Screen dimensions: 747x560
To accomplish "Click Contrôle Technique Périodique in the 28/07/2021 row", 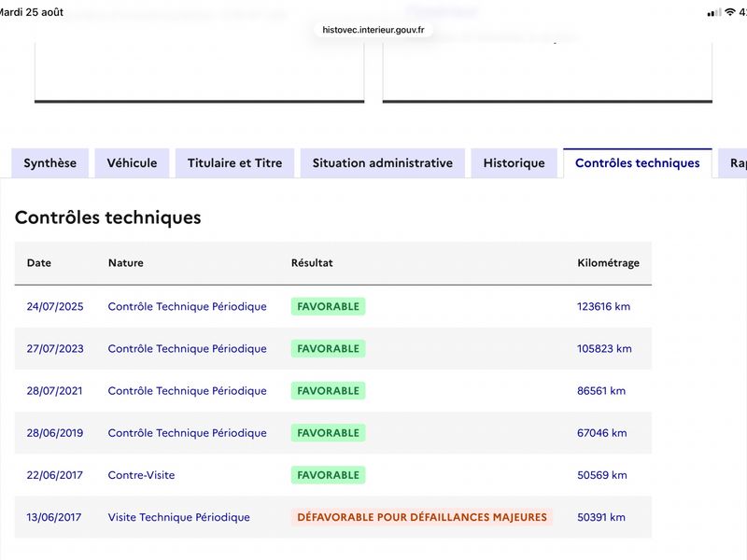I will 188,390.
